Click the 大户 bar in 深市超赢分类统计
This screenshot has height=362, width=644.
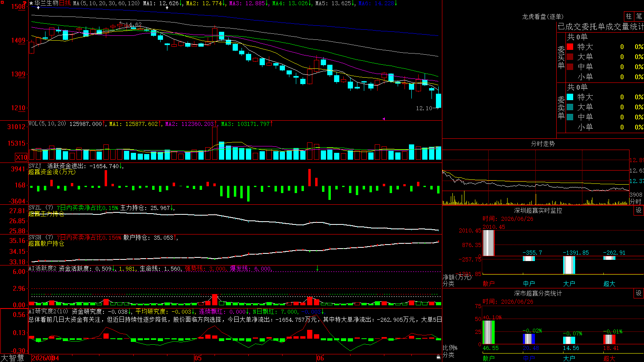click(569, 340)
